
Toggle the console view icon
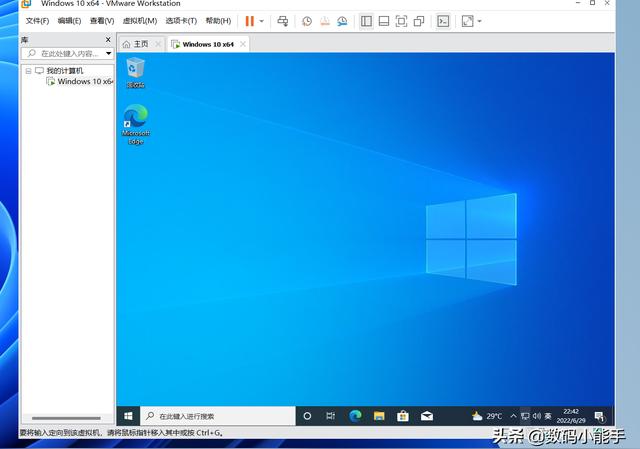click(443, 21)
